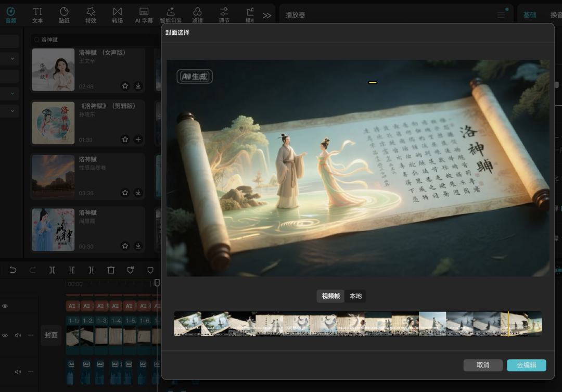Open the video track's more options menu
Image resolution: width=562 pixels, height=392 pixels.
point(31,335)
